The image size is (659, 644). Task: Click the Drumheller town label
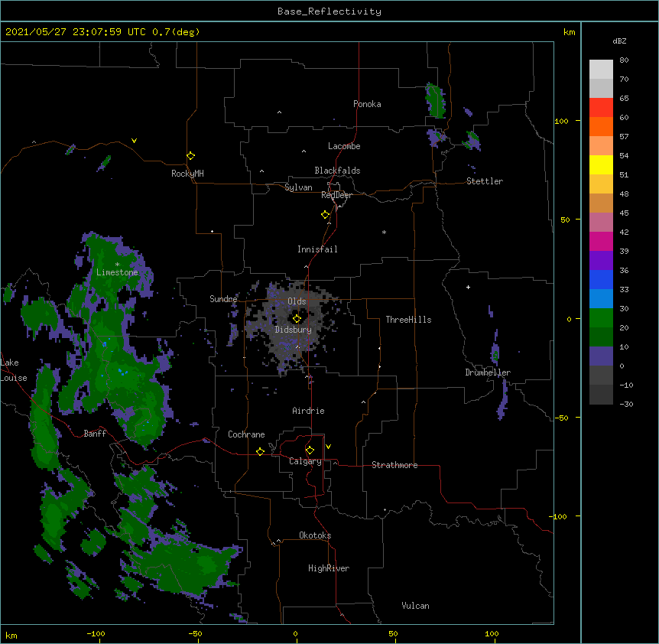(488, 372)
